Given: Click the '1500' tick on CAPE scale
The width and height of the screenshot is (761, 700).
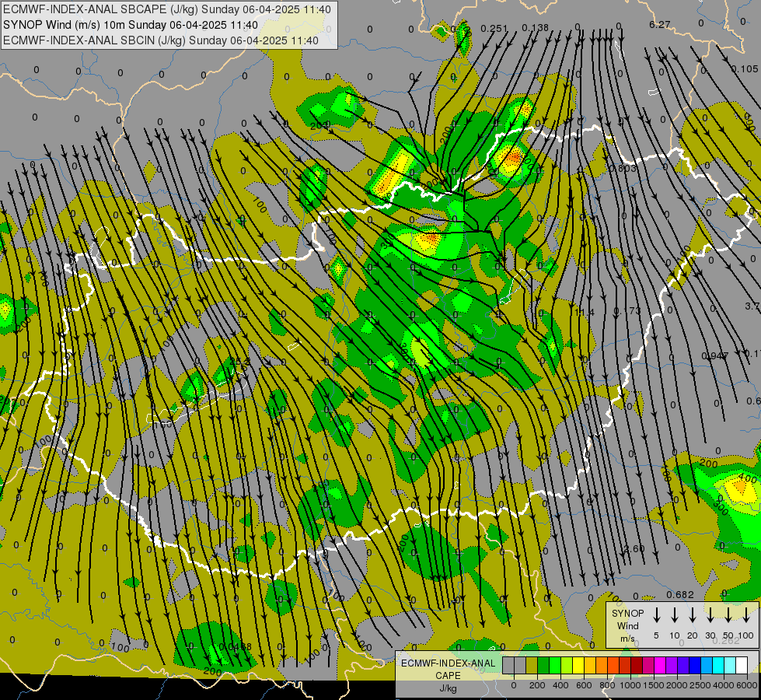Looking at the screenshot, I should pyautogui.click(x=654, y=685).
